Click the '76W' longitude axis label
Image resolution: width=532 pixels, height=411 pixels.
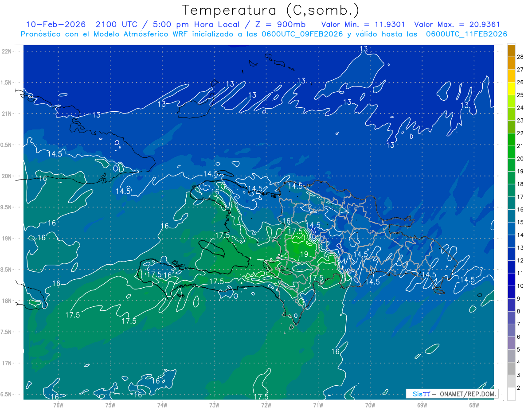coord(58,405)
